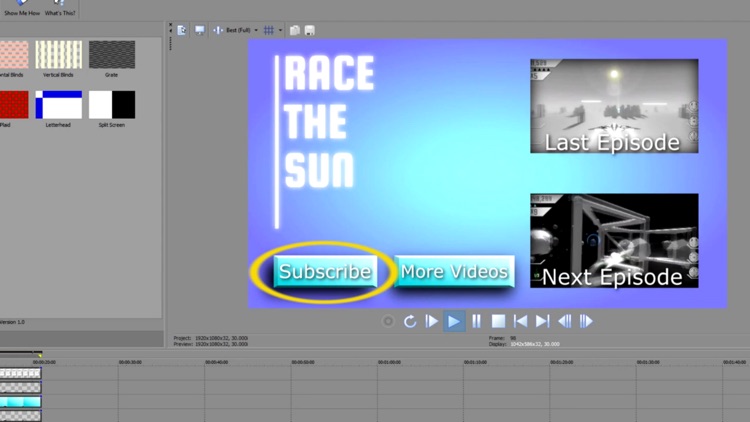Open the Best (Full) preview quality dropdown
The width and height of the screenshot is (750, 422).
(242, 30)
